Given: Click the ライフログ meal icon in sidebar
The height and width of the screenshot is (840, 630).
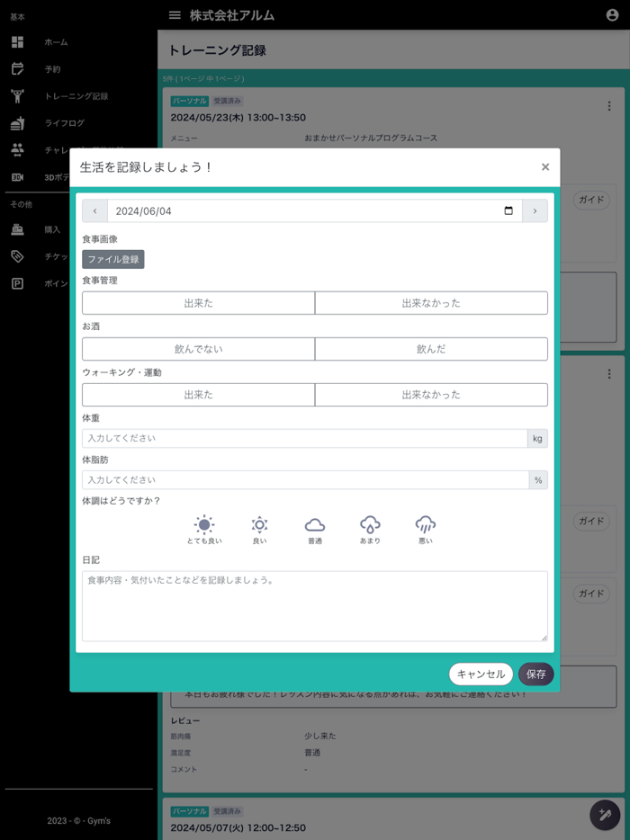Looking at the screenshot, I should (x=18, y=122).
